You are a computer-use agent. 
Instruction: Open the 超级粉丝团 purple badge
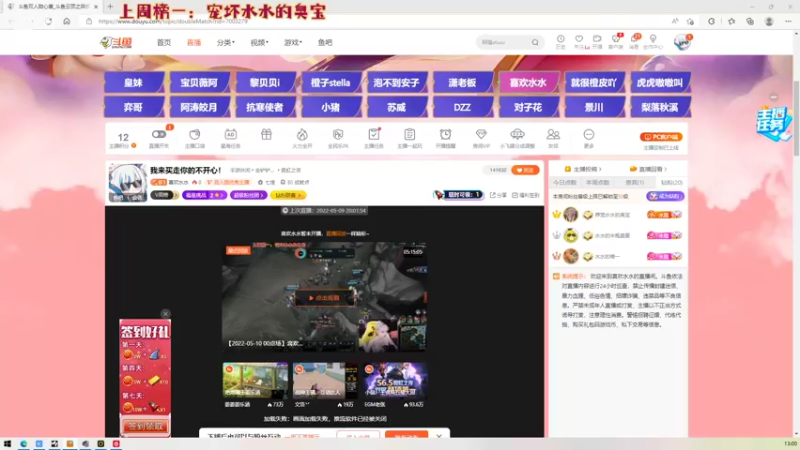click(248, 195)
